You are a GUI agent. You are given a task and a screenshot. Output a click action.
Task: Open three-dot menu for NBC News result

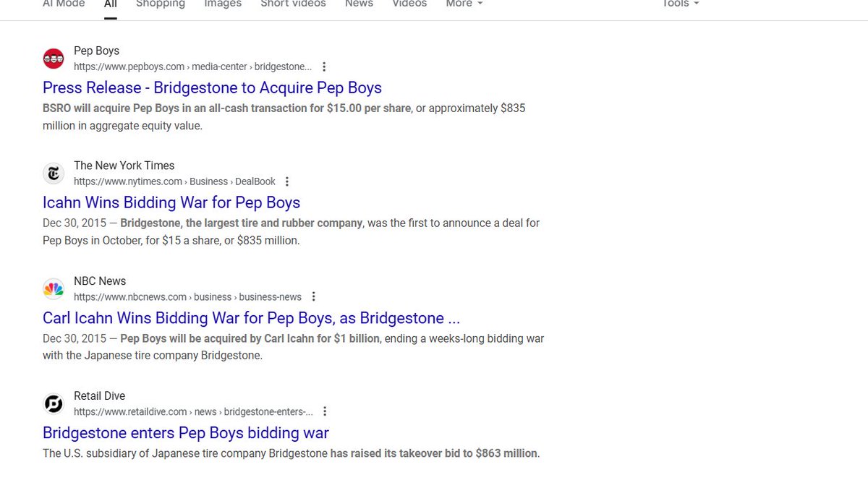[313, 296]
